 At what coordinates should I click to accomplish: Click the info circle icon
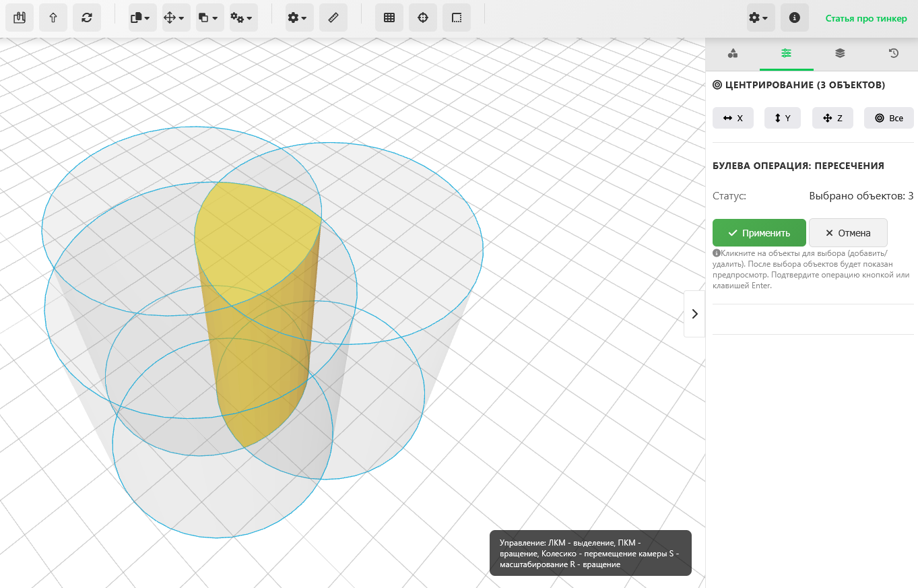tap(795, 18)
